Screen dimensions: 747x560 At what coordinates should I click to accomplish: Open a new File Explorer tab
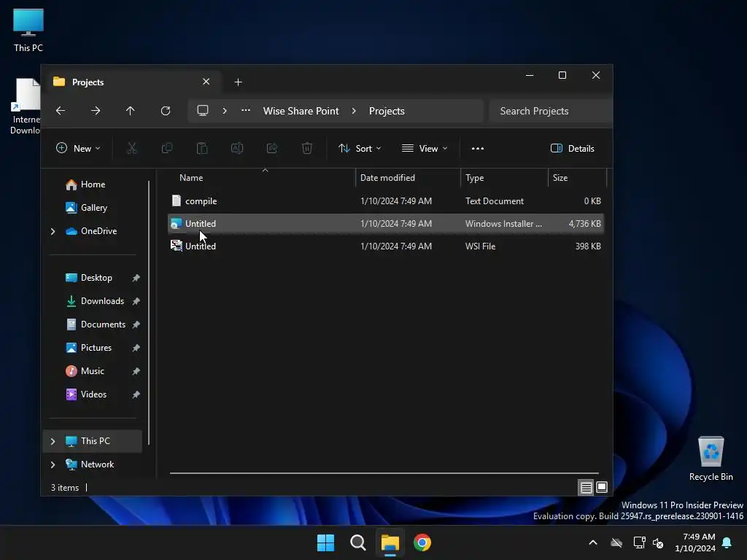click(239, 82)
